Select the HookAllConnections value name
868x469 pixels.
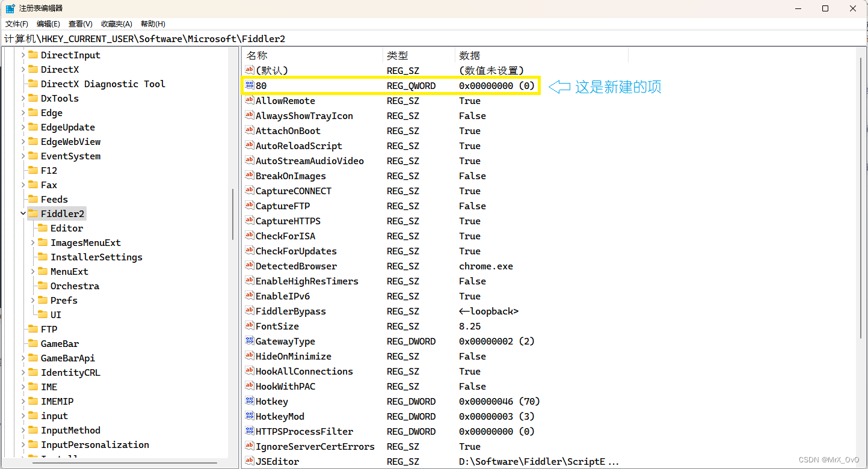(x=304, y=371)
